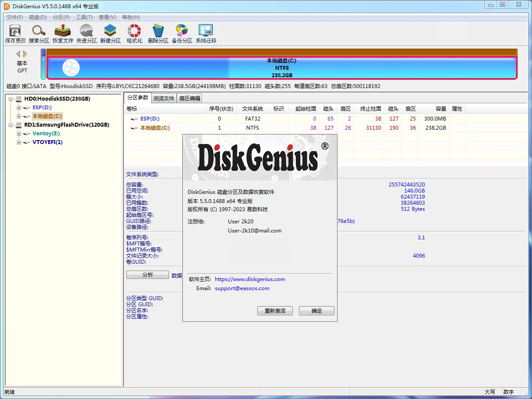Select RD1:SamsungFlashDrive(120GB) in the tree
This screenshot has height=399, width=532.
[x=67, y=125]
